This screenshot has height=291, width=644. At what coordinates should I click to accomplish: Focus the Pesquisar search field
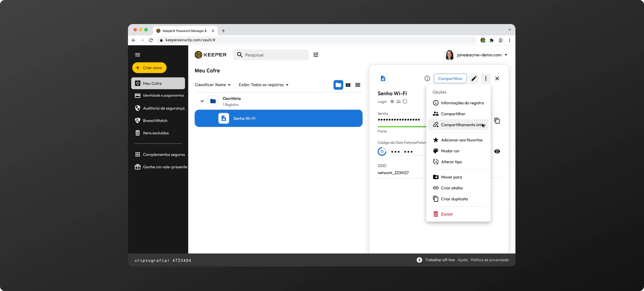tap(271, 55)
